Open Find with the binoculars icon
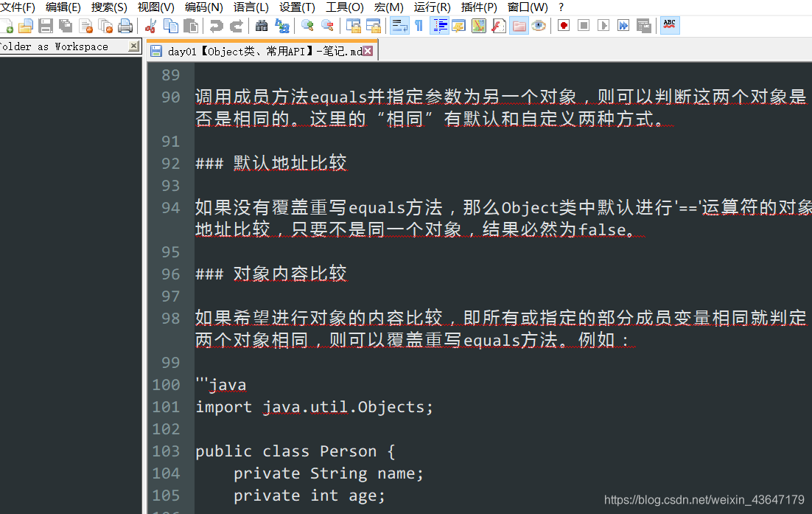This screenshot has width=812, height=514. [x=262, y=25]
